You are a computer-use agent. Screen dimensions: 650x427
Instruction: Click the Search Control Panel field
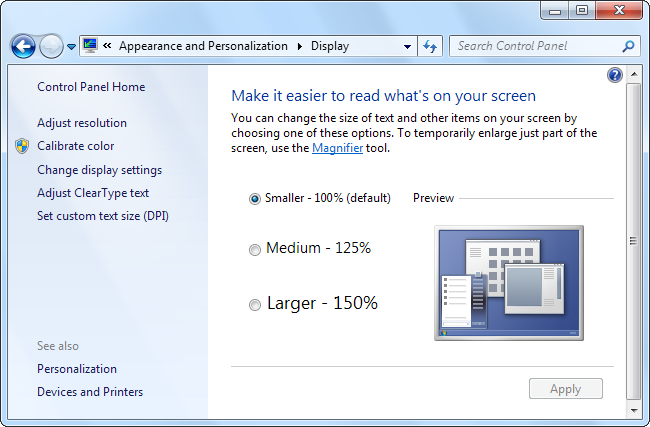click(535, 46)
